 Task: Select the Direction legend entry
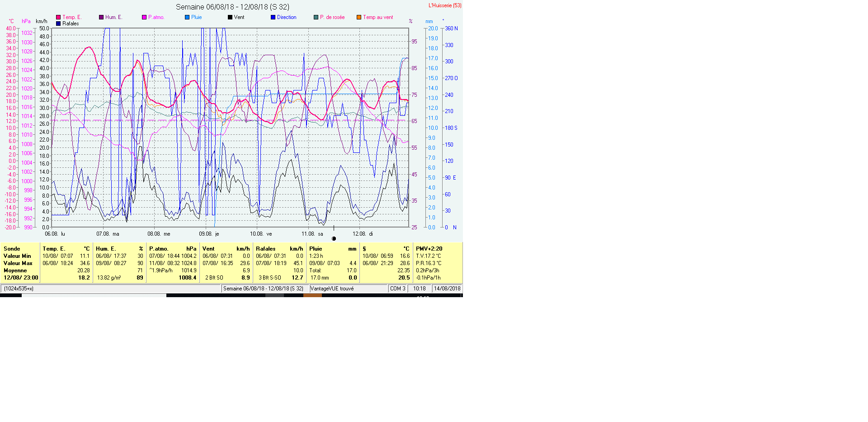283,17
